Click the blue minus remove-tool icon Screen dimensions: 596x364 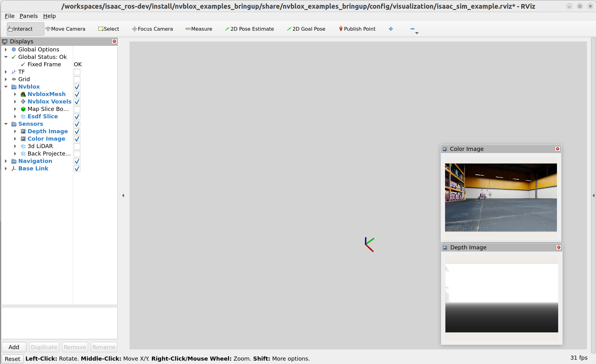tap(412, 29)
